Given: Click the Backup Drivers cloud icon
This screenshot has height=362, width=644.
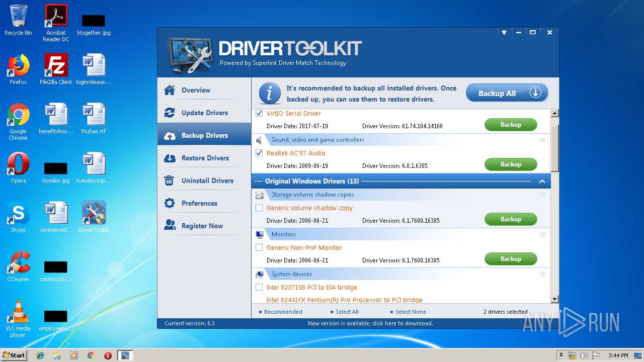Looking at the screenshot, I should click(170, 135).
